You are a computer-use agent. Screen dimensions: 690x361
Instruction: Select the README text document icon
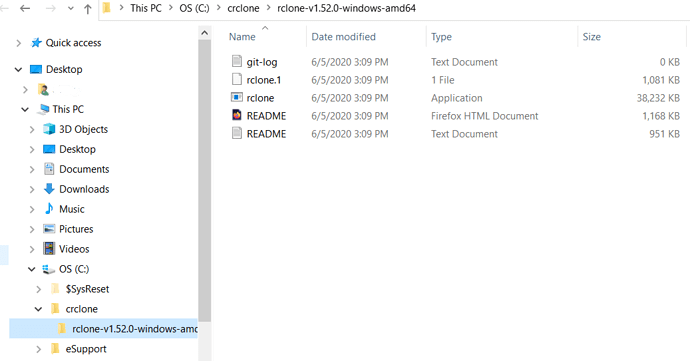click(x=237, y=133)
